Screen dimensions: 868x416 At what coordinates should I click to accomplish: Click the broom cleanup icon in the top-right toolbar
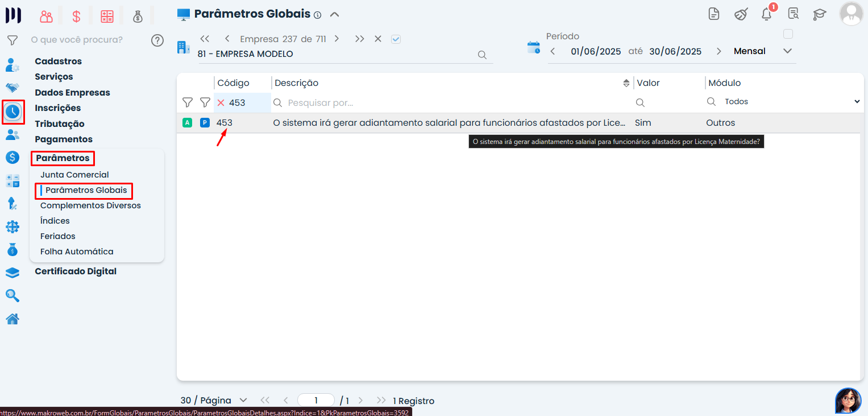[740, 14]
